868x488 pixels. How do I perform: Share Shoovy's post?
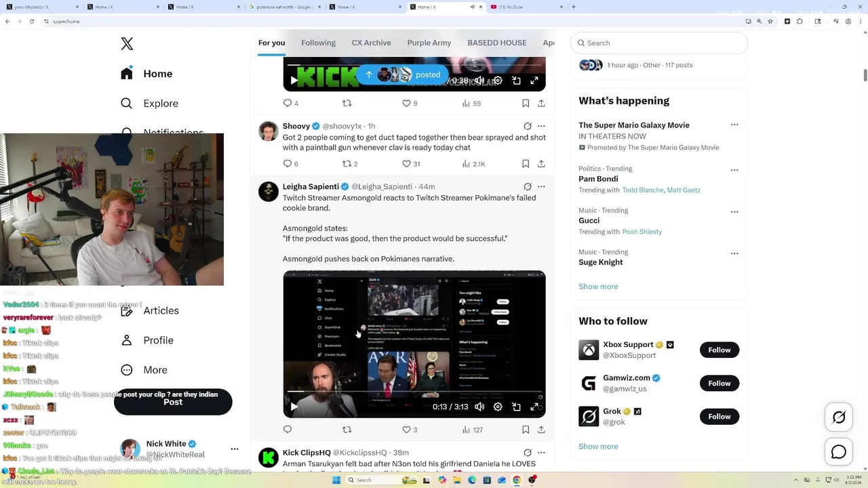pos(541,163)
